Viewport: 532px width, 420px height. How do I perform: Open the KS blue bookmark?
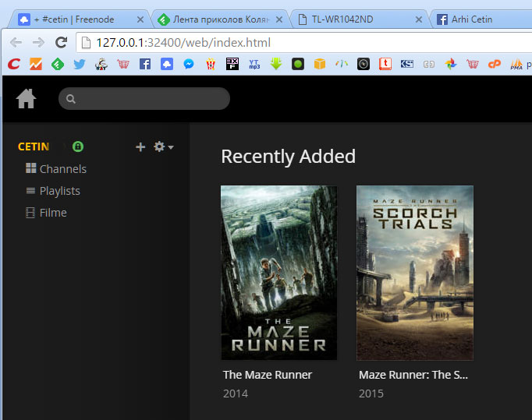coord(407,64)
